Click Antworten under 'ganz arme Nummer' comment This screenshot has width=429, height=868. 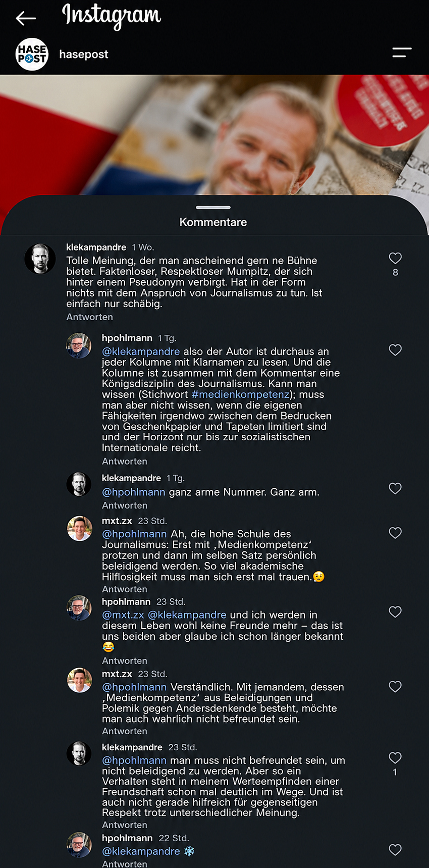(x=125, y=505)
